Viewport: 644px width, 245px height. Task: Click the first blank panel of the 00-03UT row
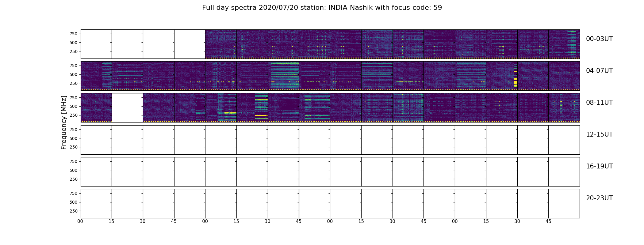(x=96, y=44)
